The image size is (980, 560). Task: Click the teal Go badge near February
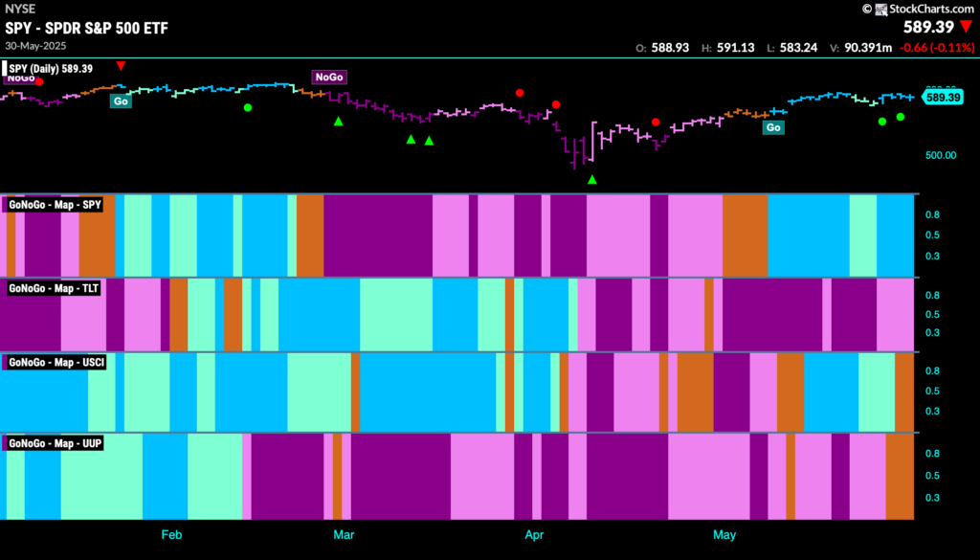tap(121, 101)
